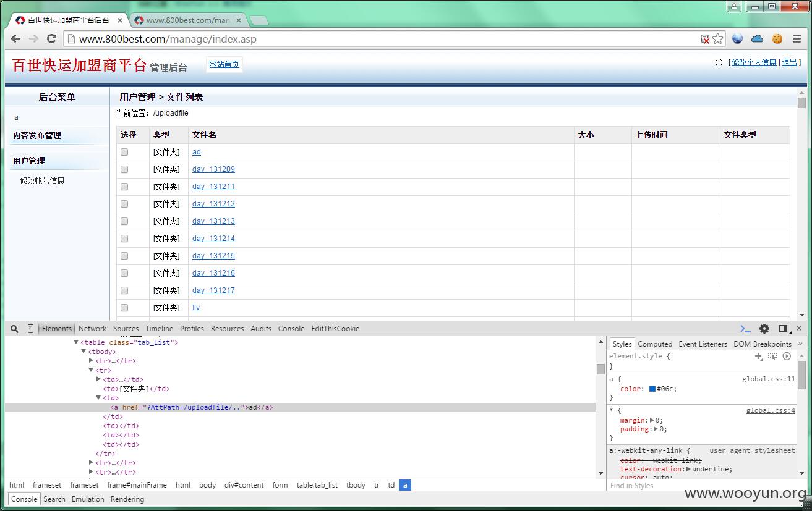Viewport: 812px width, 511px height.
Task: Bookmark this page with the star icon
Action: coord(717,39)
